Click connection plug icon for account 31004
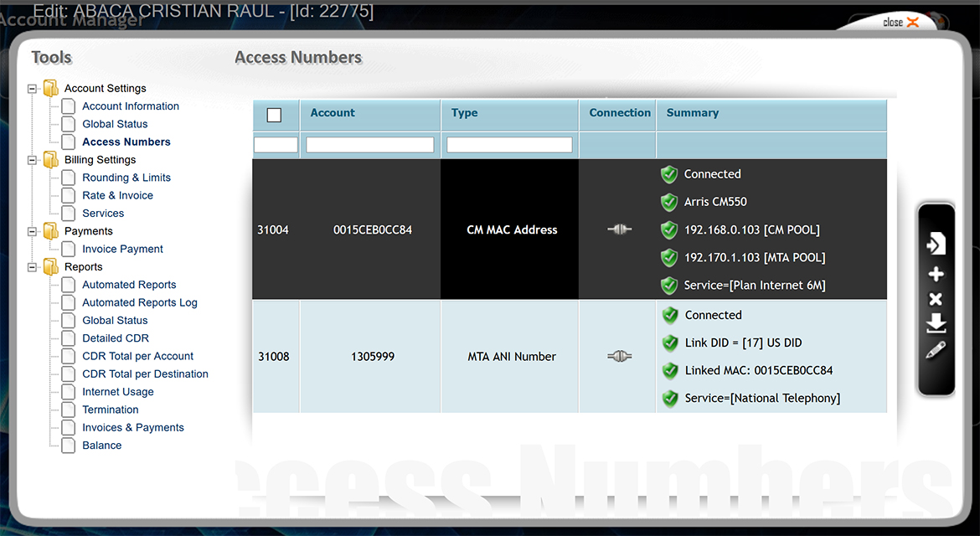Image resolution: width=980 pixels, height=536 pixels. [x=619, y=229]
